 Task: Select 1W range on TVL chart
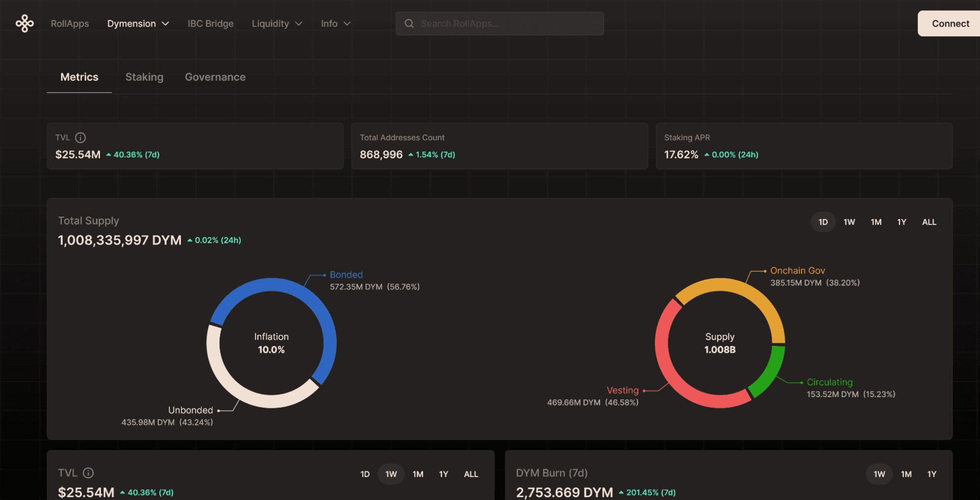(391, 474)
